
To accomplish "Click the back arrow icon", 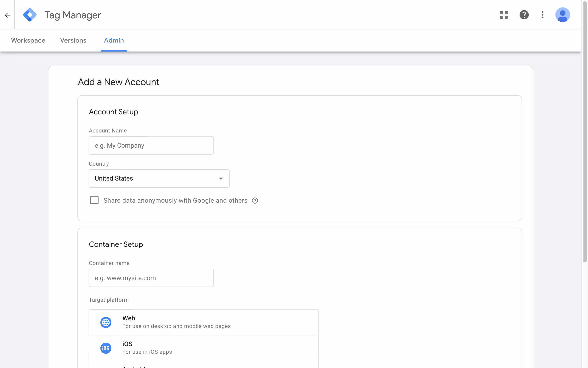I will [x=7, y=15].
